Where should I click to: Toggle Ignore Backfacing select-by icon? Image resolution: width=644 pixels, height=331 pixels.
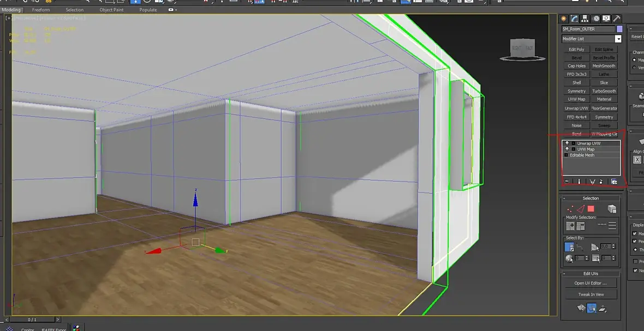[569, 247]
